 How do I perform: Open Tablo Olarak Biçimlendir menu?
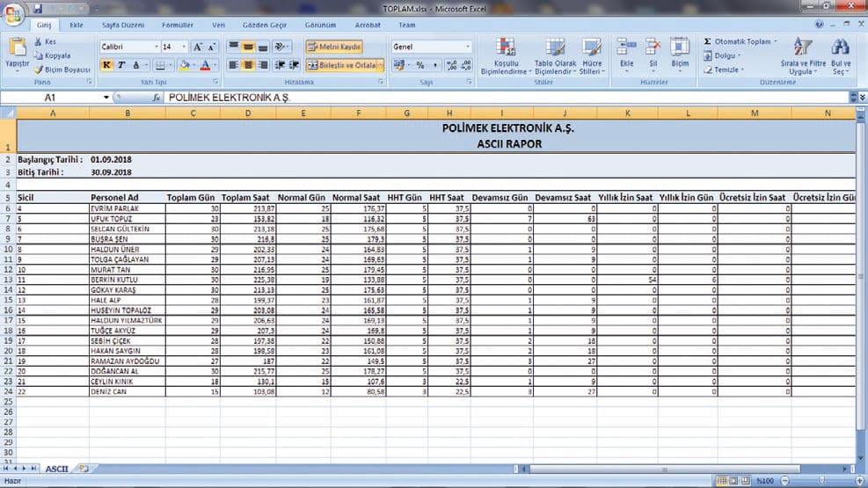tap(555, 57)
